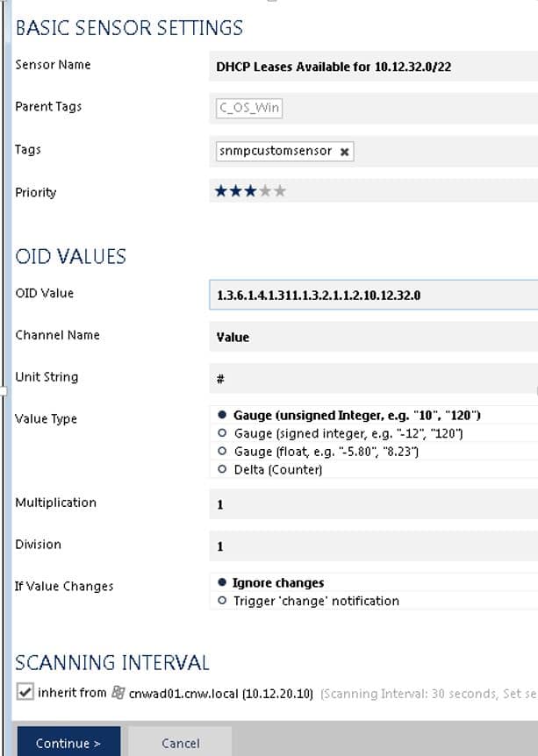Select Gauge unsigned integer value type
The height and width of the screenshot is (756, 538).
222,415
